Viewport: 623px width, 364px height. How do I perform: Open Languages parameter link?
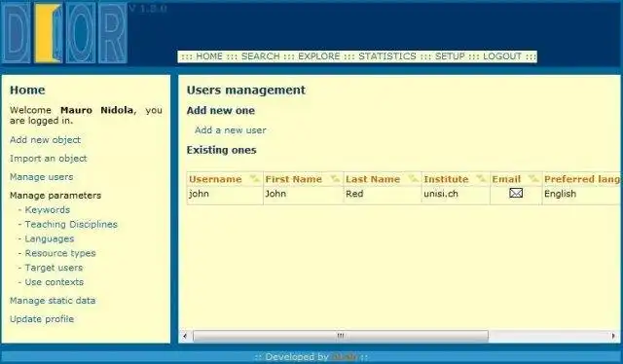[50, 238]
